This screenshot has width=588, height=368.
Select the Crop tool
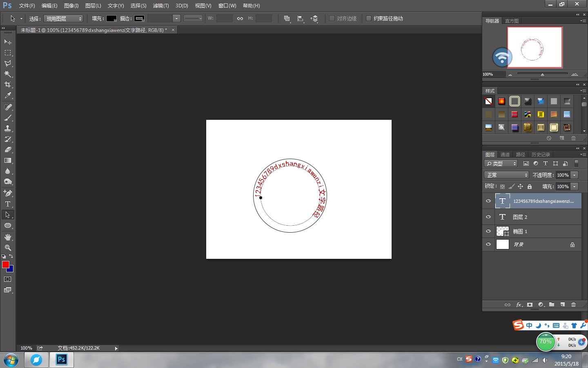coord(8,85)
